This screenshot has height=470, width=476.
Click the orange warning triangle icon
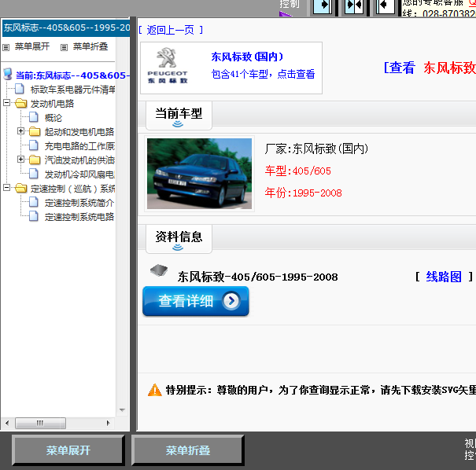[x=154, y=390]
